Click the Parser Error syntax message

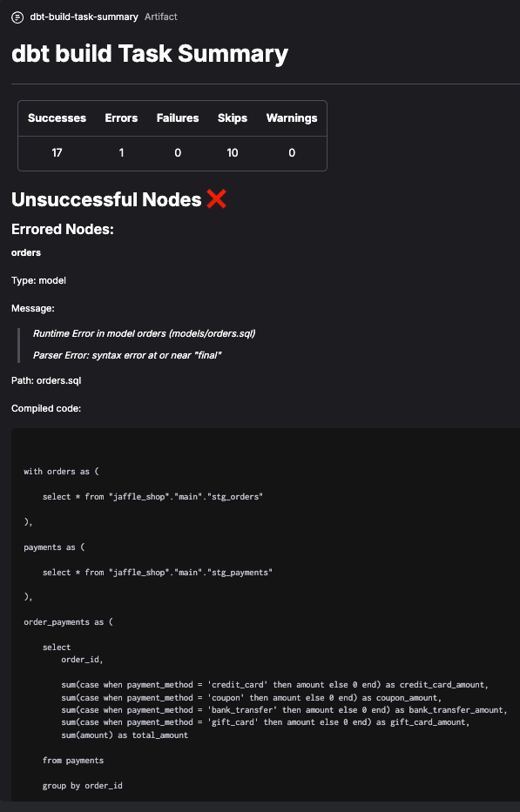point(127,355)
